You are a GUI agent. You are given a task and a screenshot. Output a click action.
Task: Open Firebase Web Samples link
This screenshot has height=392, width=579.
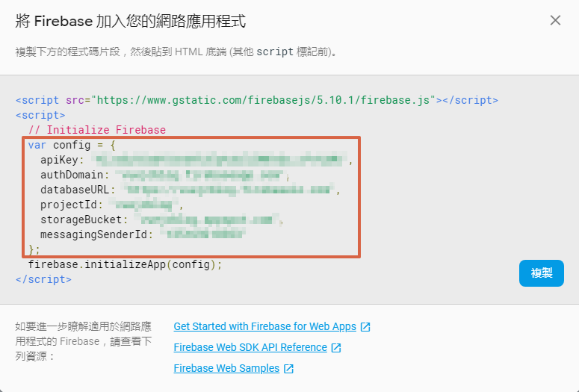pos(226,368)
